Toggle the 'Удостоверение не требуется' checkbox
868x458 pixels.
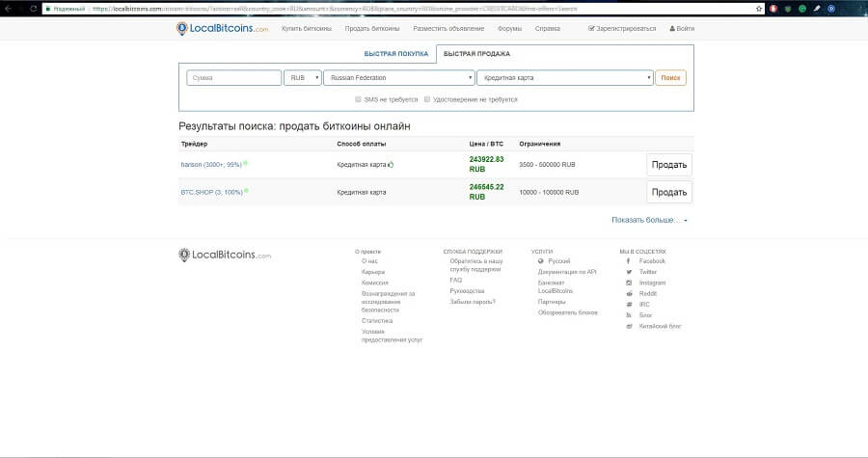point(427,99)
